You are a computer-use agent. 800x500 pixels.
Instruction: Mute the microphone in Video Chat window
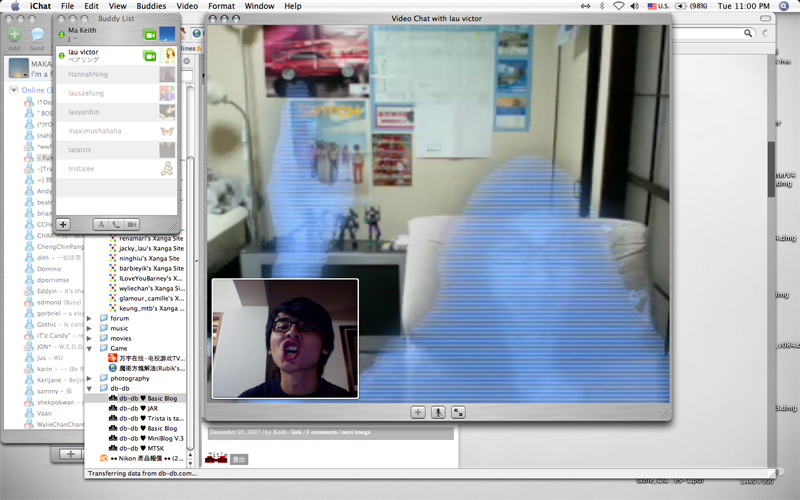coord(438,412)
